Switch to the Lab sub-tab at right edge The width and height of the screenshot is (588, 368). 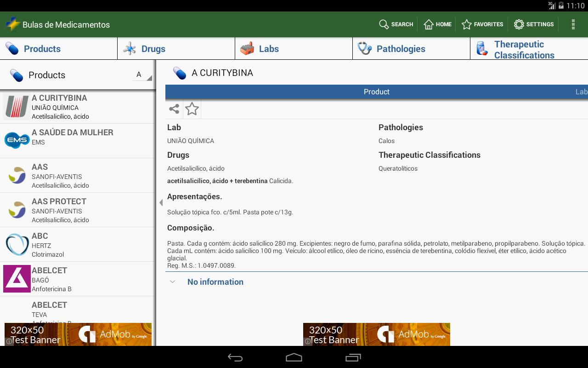point(581,92)
